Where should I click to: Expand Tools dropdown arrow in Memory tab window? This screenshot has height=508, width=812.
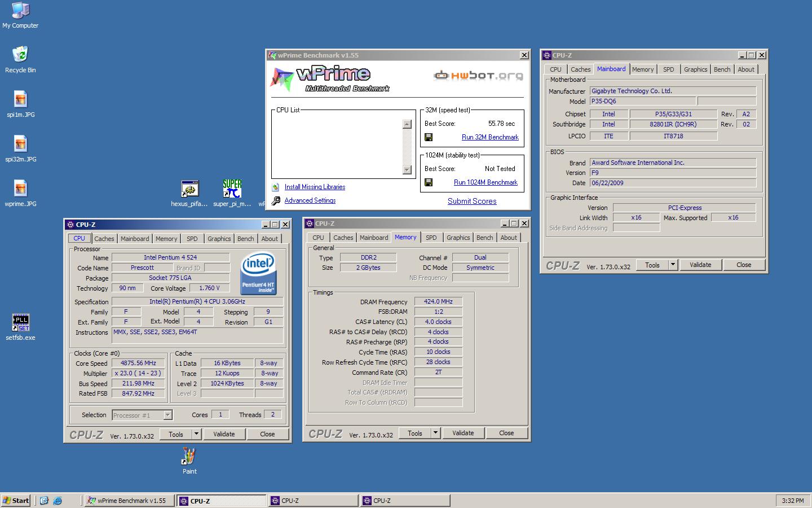coord(435,433)
